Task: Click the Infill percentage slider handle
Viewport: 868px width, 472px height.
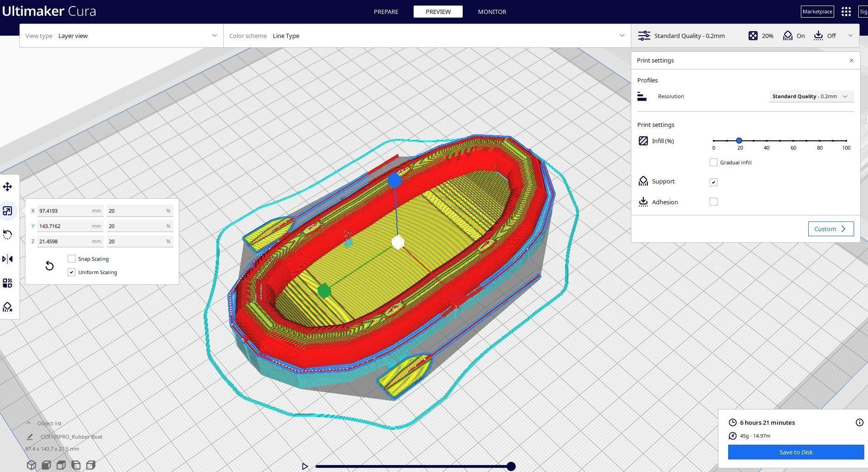Action: tap(739, 140)
